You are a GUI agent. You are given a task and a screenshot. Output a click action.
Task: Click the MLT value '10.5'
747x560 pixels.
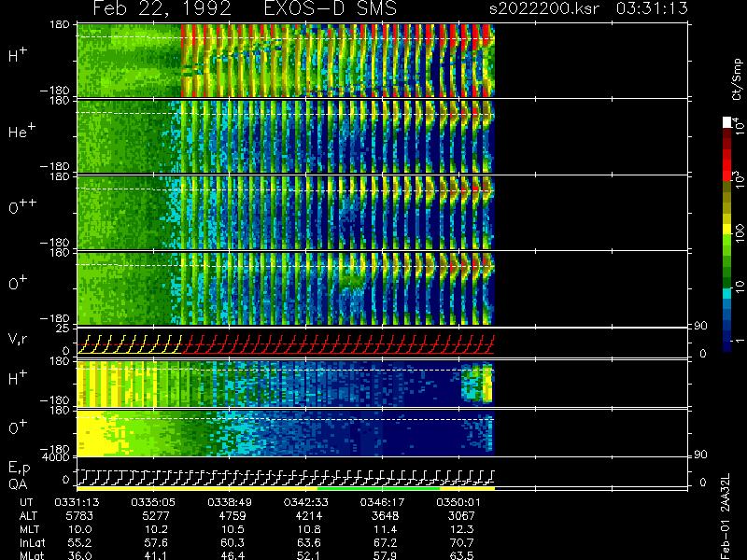coord(233,529)
